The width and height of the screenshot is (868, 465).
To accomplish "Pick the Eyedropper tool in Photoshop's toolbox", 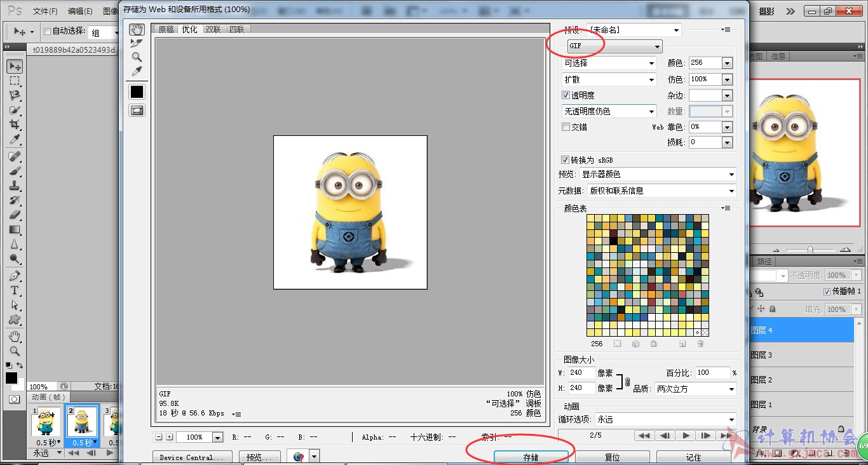I will tap(15, 139).
